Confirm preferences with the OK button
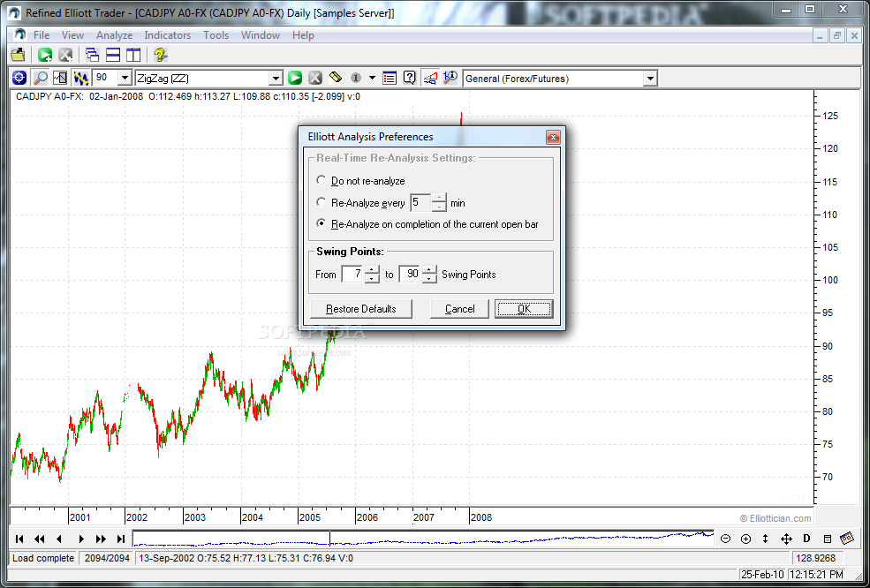Viewport: 870px width, 588px height. [x=524, y=309]
